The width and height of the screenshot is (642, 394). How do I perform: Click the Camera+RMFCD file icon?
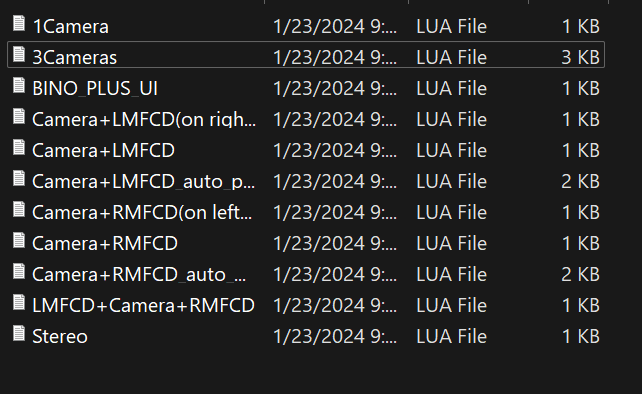coord(19,240)
